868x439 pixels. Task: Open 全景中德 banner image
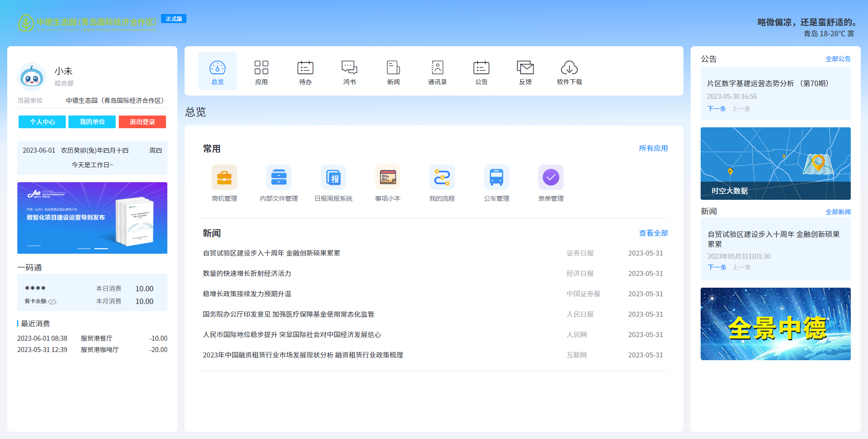pos(775,324)
